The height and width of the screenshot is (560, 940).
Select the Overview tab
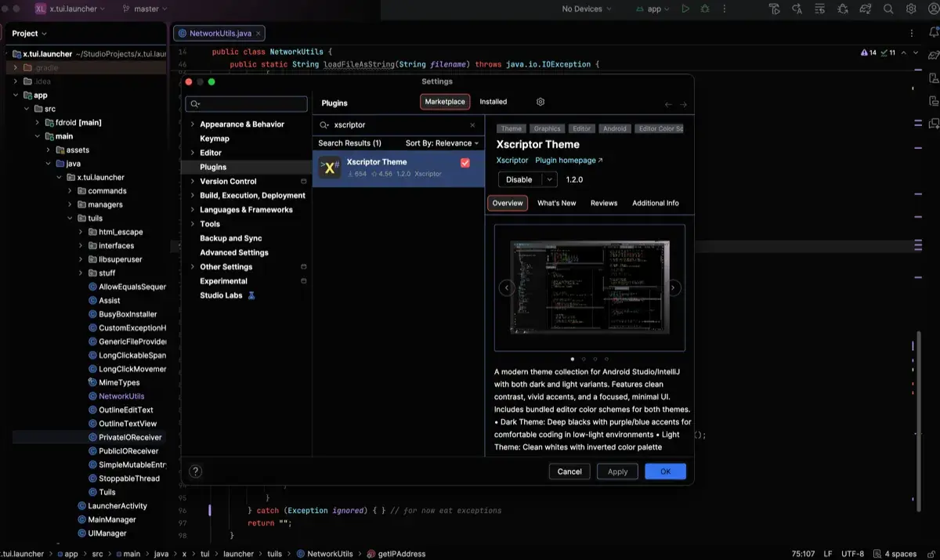tap(508, 203)
